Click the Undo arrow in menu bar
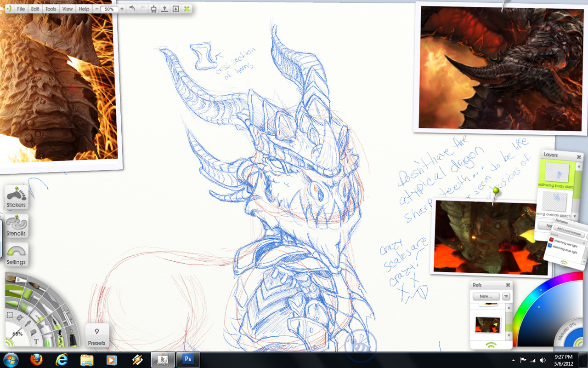The height and width of the screenshot is (368, 588). 132,9
